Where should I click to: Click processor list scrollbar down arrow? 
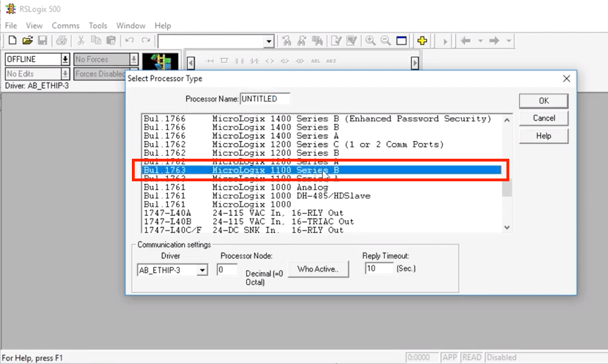click(507, 228)
